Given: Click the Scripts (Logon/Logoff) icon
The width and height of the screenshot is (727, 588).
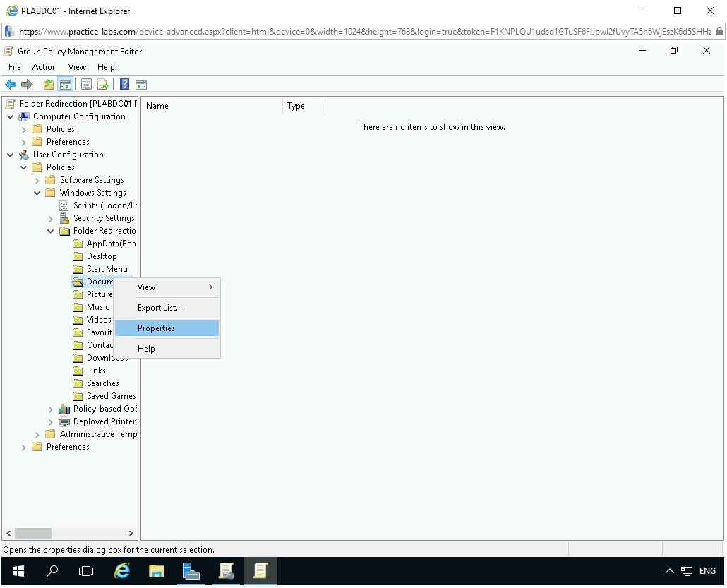Looking at the screenshot, I should pyautogui.click(x=64, y=205).
